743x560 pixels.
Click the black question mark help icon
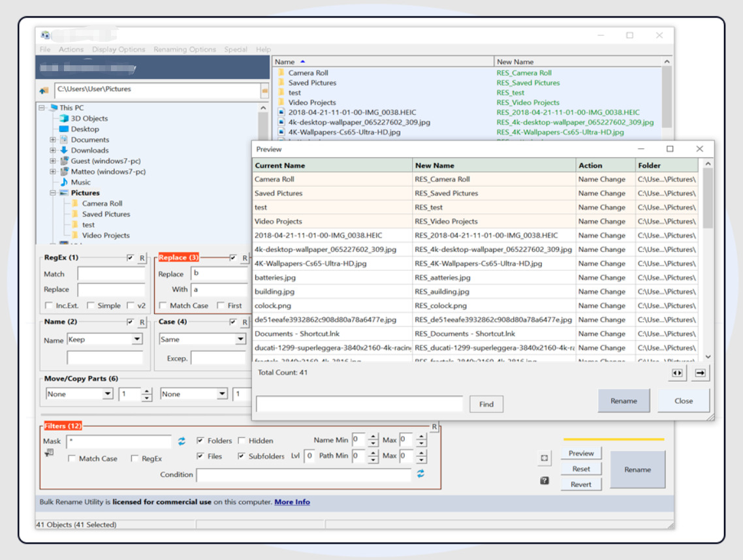pos(545,481)
